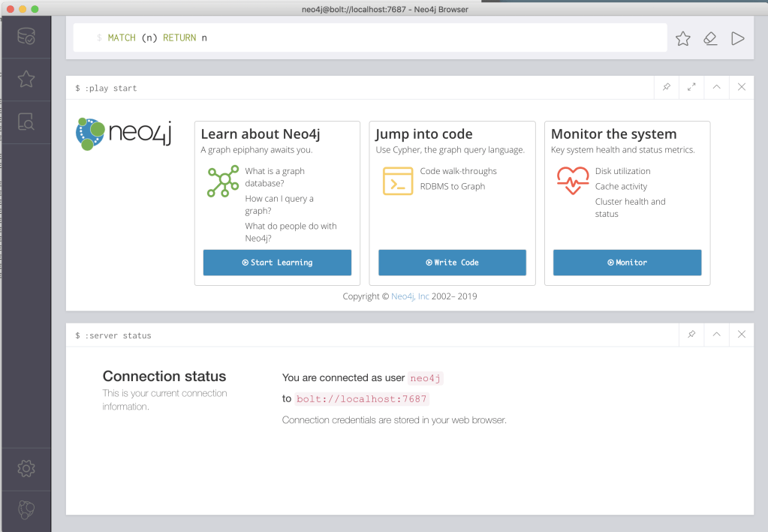768x532 pixels.
Task: Close the :server status frame
Action: coord(742,335)
